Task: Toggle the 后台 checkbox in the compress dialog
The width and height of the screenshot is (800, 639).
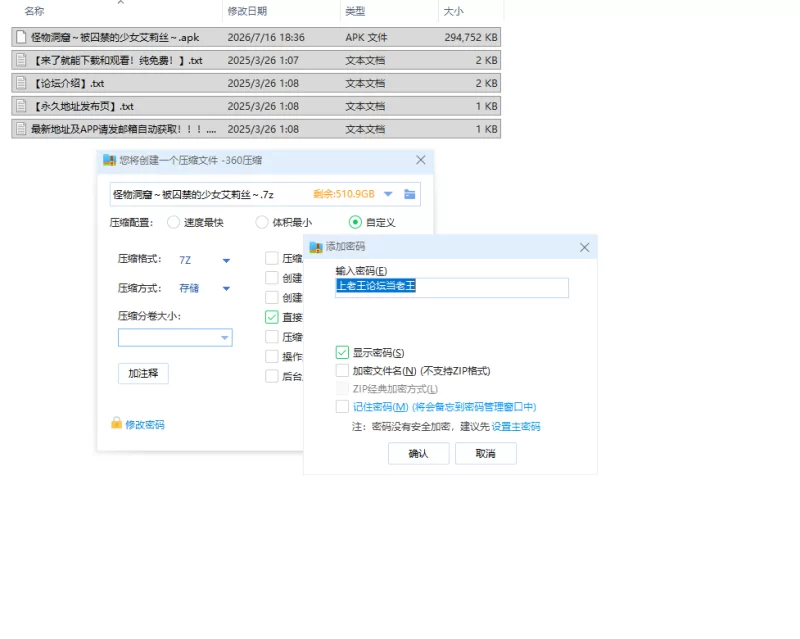Action: coord(271,376)
